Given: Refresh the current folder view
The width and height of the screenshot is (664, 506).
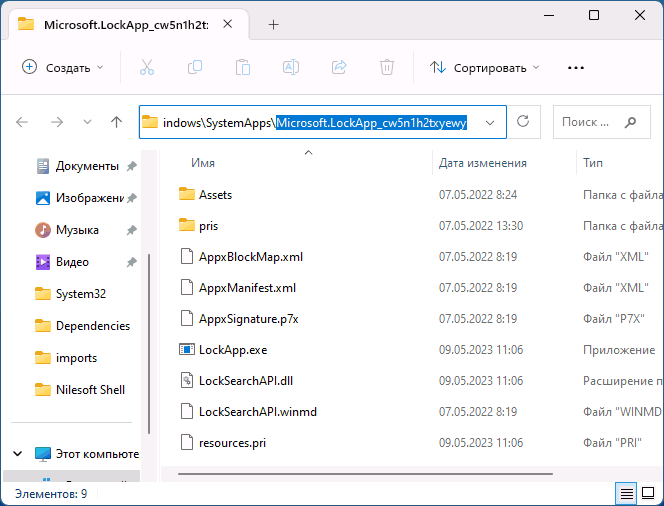Looking at the screenshot, I should point(523,122).
